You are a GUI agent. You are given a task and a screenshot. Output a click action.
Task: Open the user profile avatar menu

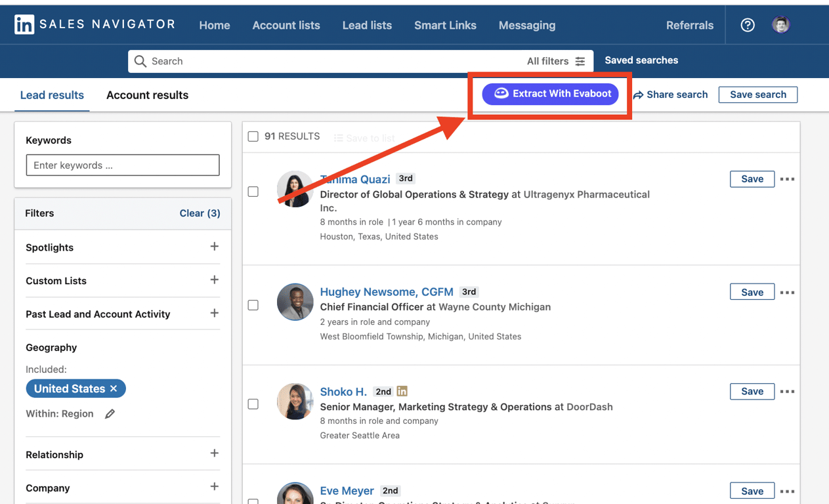click(780, 25)
